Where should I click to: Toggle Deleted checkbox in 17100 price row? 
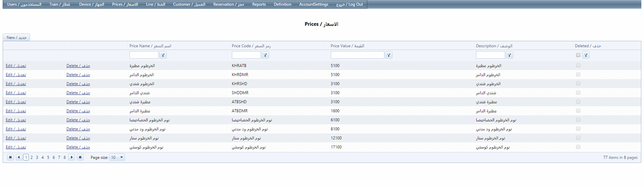(578, 147)
